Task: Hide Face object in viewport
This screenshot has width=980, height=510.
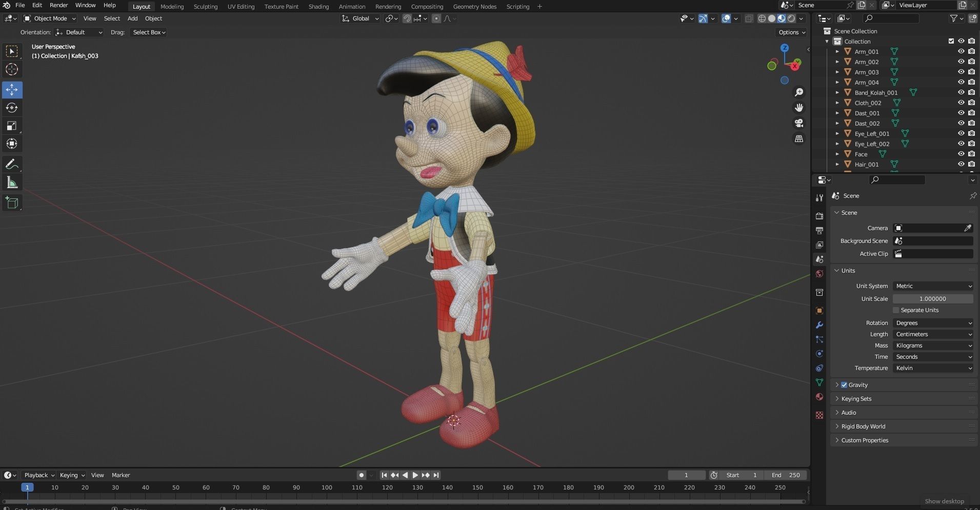Action: [x=961, y=154]
